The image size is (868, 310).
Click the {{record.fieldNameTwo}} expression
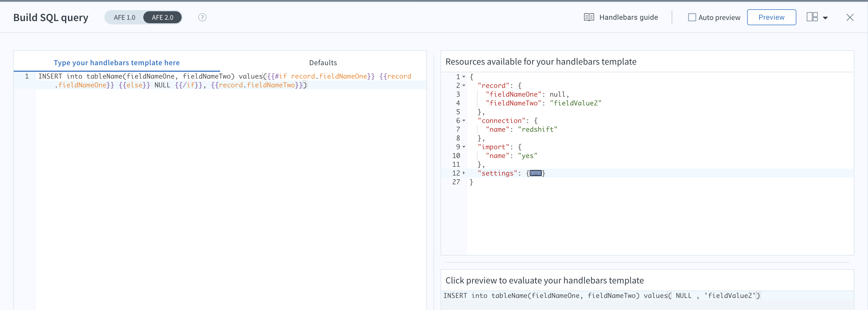[x=257, y=85]
